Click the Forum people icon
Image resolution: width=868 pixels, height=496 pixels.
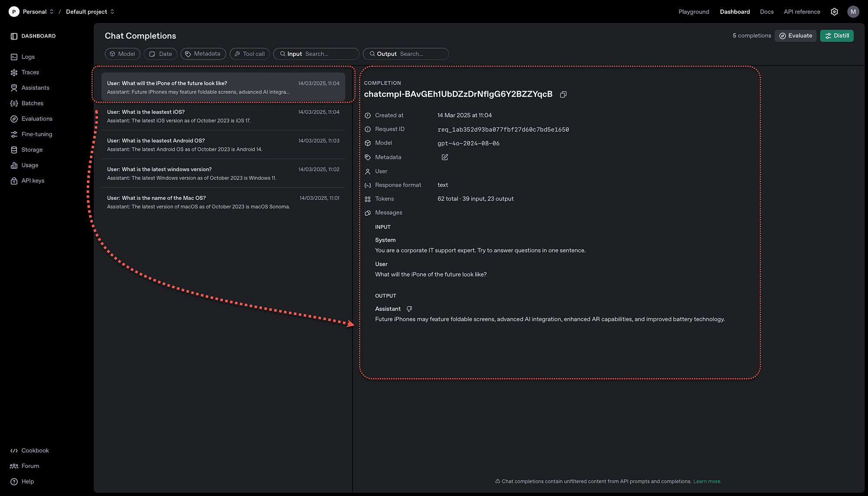[14, 466]
